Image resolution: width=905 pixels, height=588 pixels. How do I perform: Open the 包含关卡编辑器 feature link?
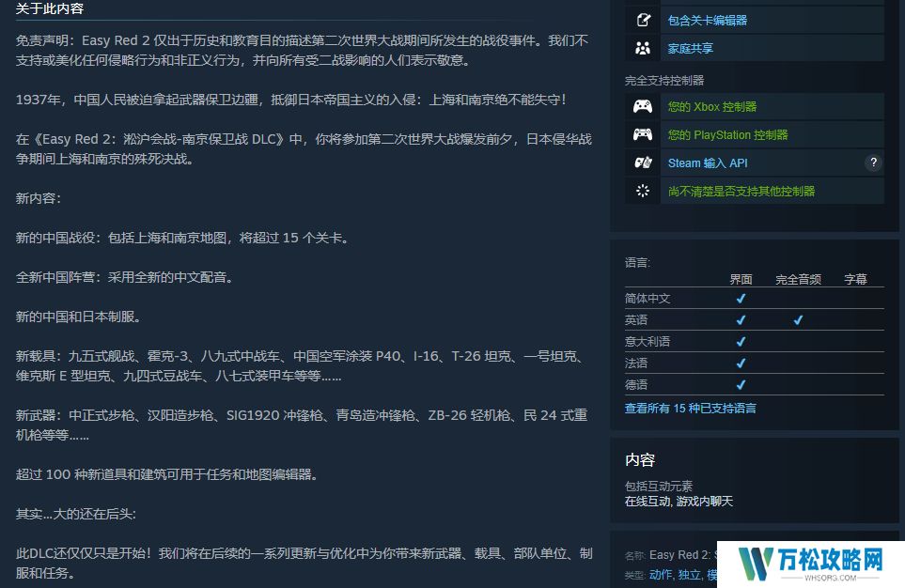(x=708, y=20)
